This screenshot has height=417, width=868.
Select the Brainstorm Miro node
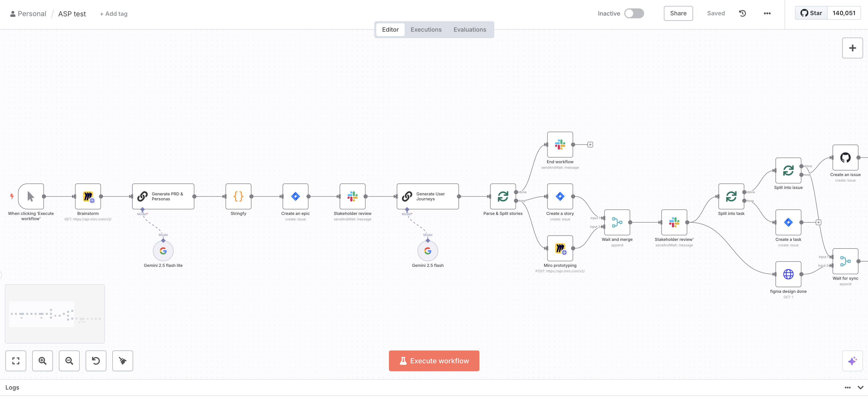click(x=88, y=196)
